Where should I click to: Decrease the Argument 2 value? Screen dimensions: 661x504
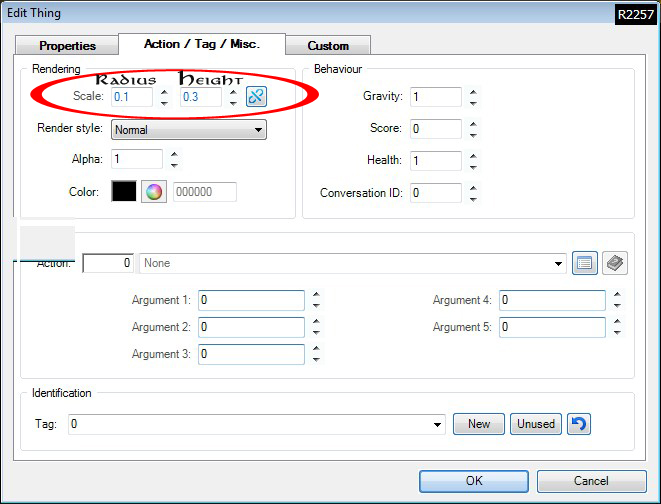[x=316, y=332]
